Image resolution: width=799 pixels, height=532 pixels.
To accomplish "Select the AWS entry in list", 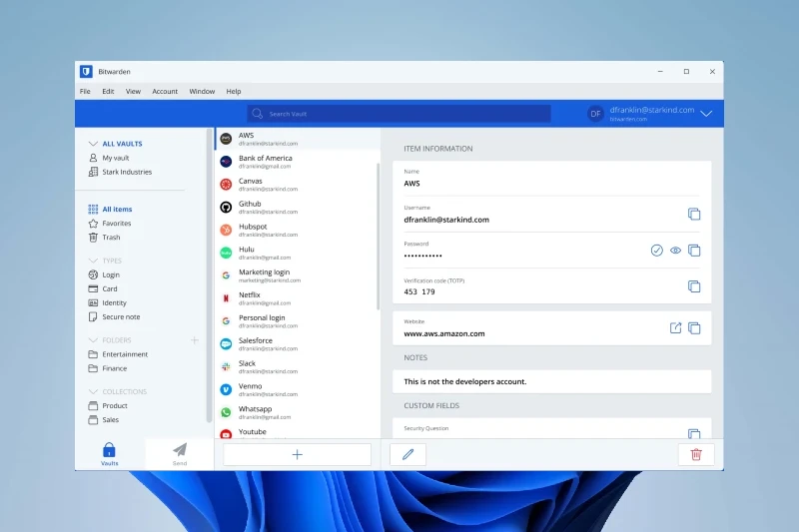I will [297, 139].
